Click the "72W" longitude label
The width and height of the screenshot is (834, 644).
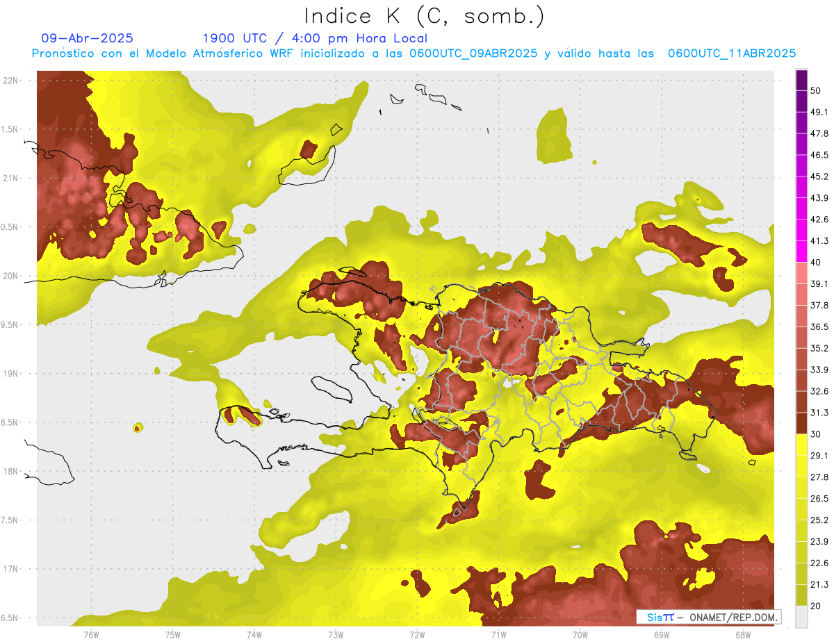point(417,635)
